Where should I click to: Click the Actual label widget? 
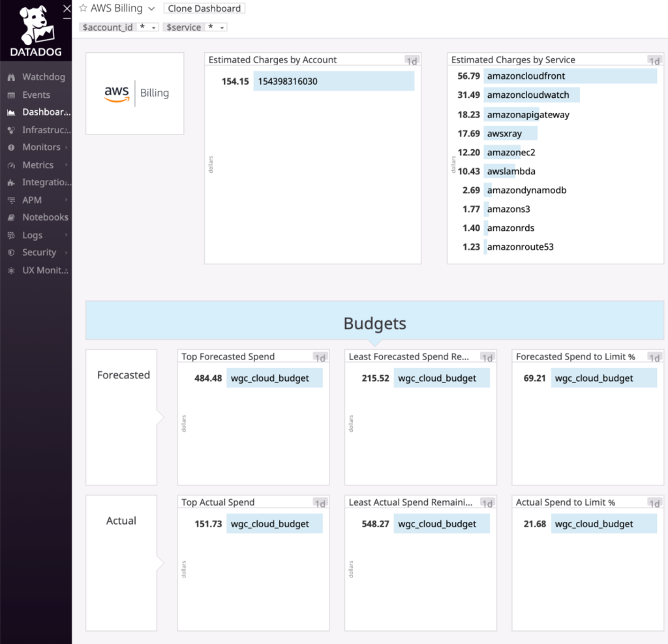coord(121,563)
